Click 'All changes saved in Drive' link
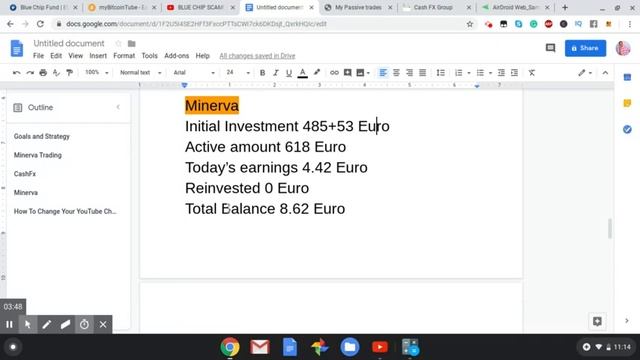This screenshot has height=360, width=640. pyautogui.click(x=257, y=56)
